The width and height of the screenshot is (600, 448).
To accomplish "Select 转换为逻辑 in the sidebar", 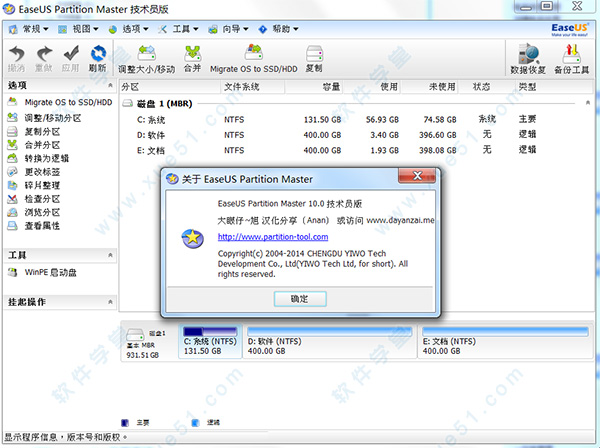I will tap(45, 157).
